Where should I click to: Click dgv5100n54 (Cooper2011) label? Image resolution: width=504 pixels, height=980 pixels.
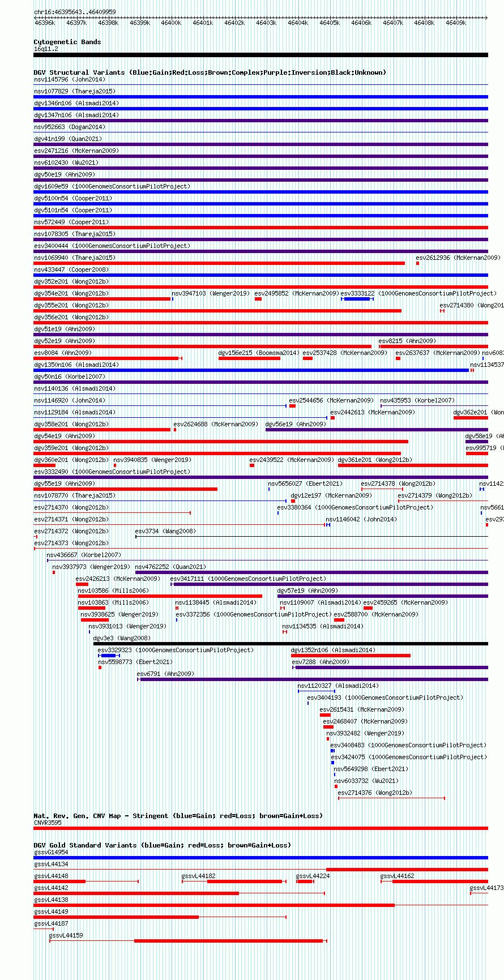73,198
